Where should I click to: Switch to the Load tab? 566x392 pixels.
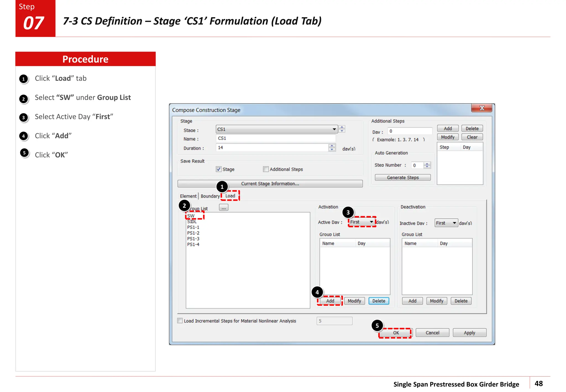(x=230, y=196)
